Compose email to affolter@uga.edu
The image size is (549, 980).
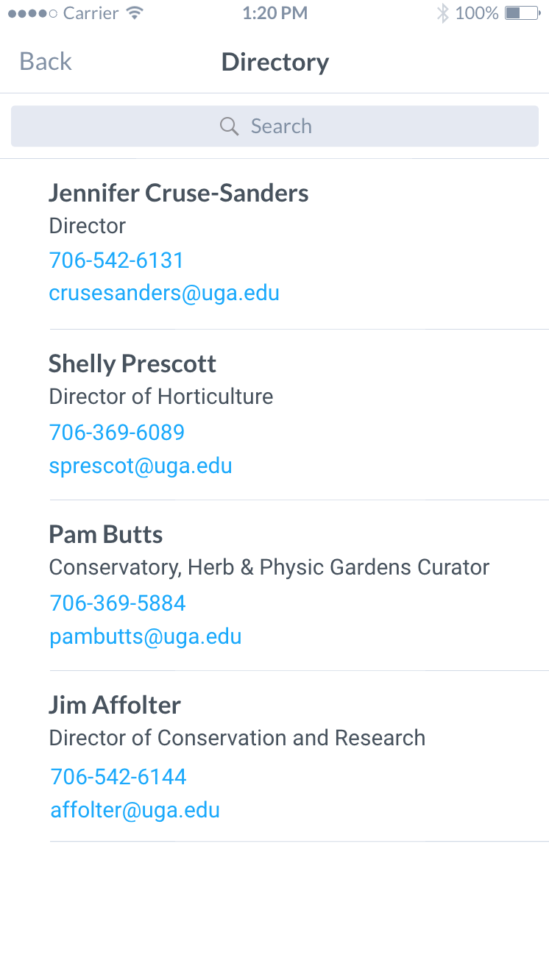coord(135,810)
